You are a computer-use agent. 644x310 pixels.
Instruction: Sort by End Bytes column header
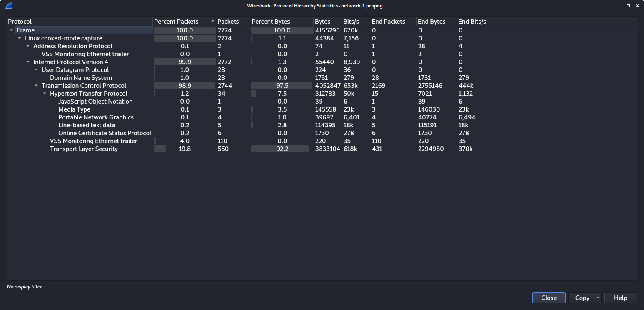(x=437, y=22)
